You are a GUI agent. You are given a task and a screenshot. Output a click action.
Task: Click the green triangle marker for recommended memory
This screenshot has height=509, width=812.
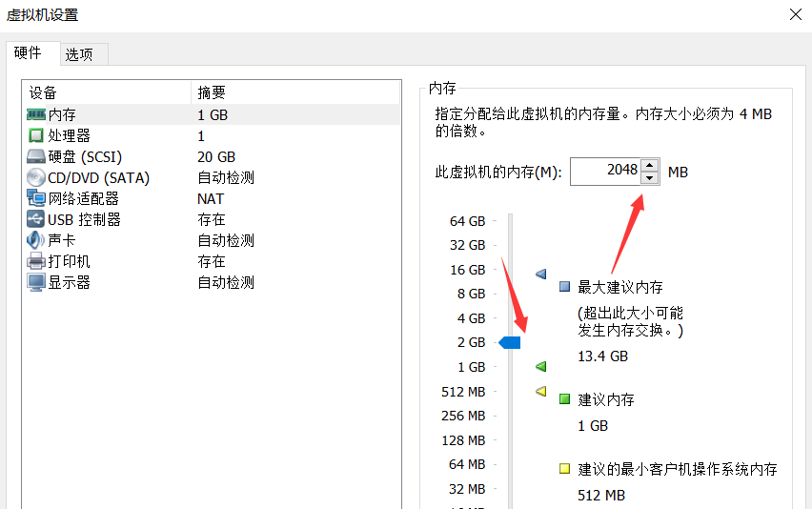pyautogui.click(x=540, y=367)
